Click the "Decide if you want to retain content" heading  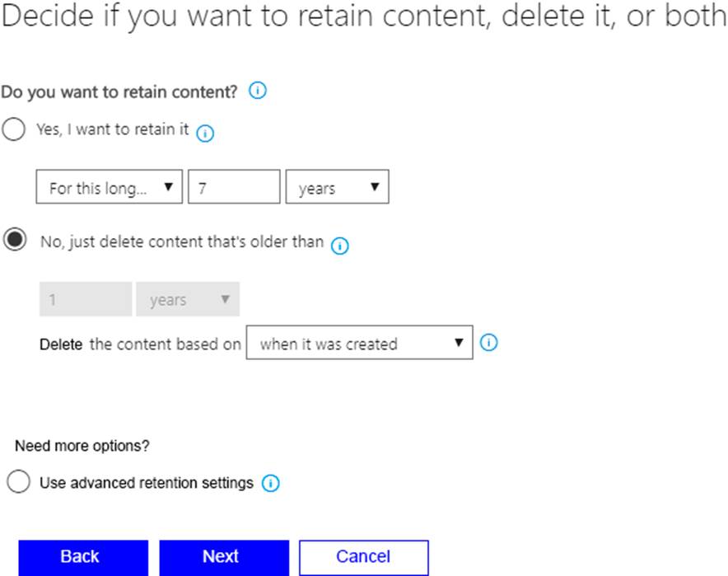click(363, 18)
